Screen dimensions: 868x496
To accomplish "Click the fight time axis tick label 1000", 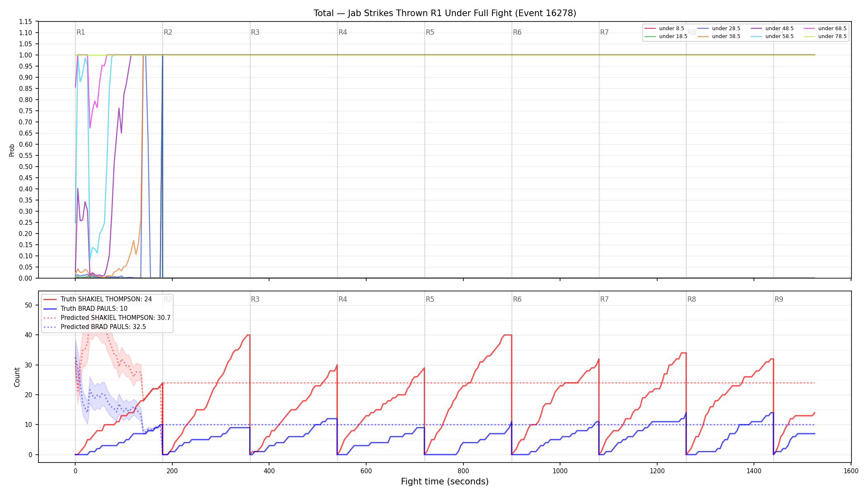I will coord(560,471).
